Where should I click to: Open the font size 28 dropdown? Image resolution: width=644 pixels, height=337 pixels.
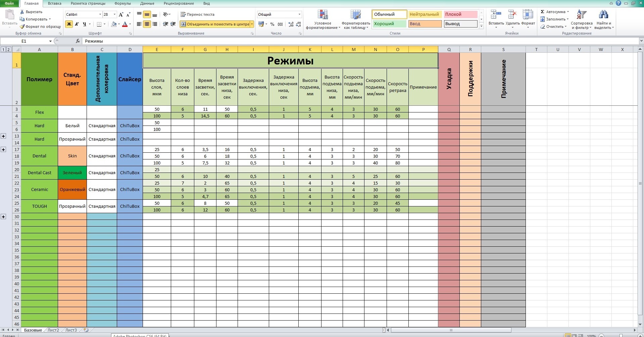[x=114, y=14]
